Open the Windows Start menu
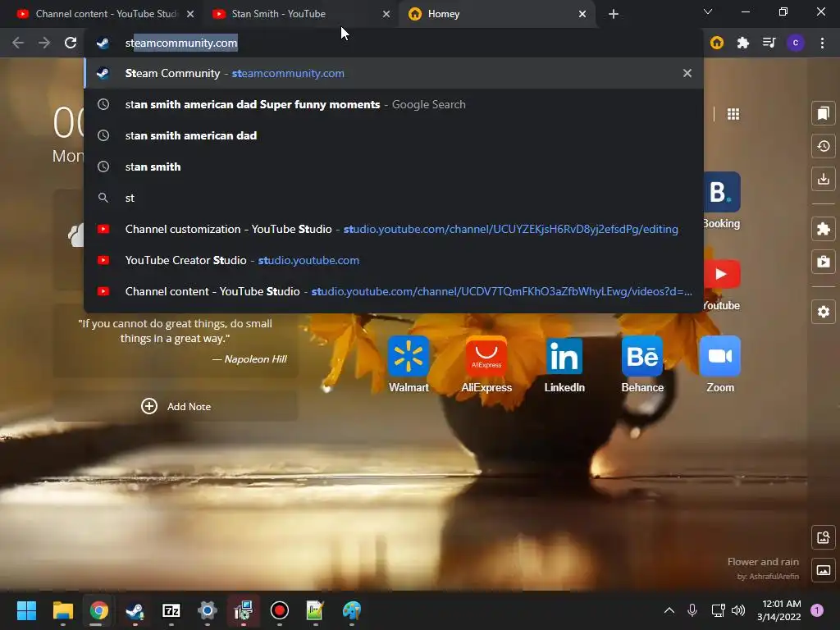Image resolution: width=840 pixels, height=630 pixels. point(26,610)
